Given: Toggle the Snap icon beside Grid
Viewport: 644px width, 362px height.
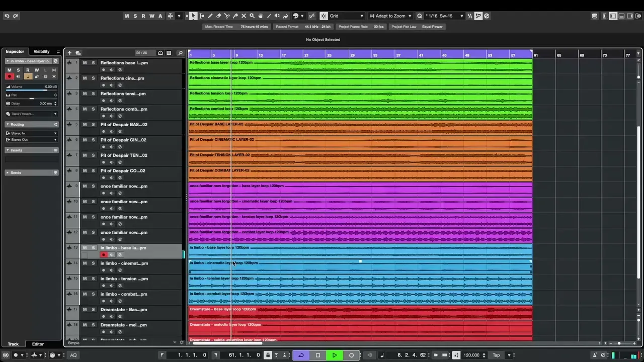Looking at the screenshot, I should click(324, 16).
